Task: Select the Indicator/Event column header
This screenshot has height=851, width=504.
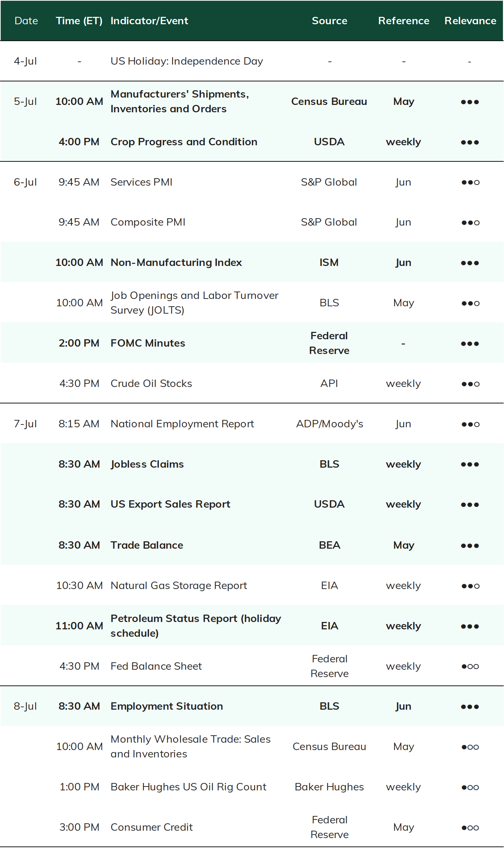Action: point(149,21)
